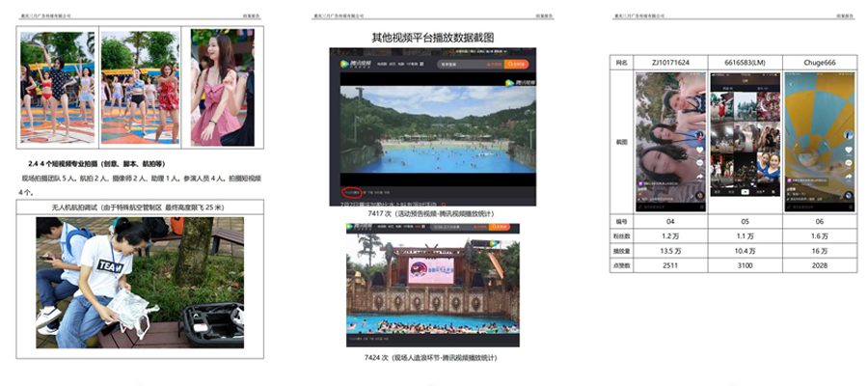This screenshot has height=386, width=868.
Task: Select the drone setup photo on the grass
Action: tap(140, 282)
